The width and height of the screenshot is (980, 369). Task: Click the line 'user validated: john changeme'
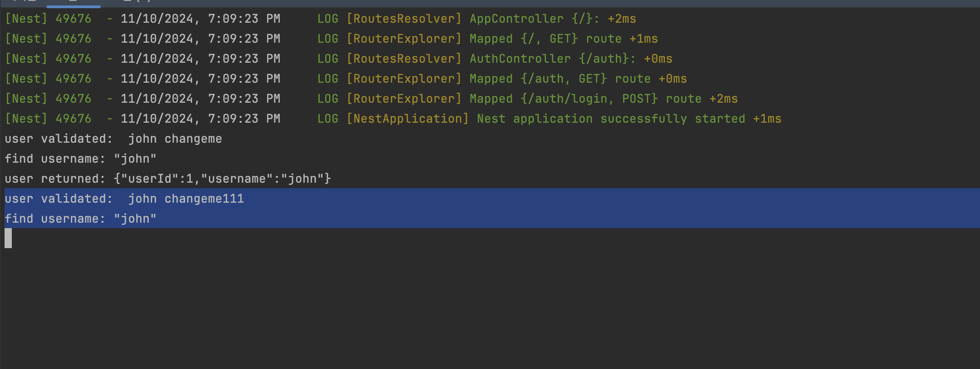[x=114, y=139]
